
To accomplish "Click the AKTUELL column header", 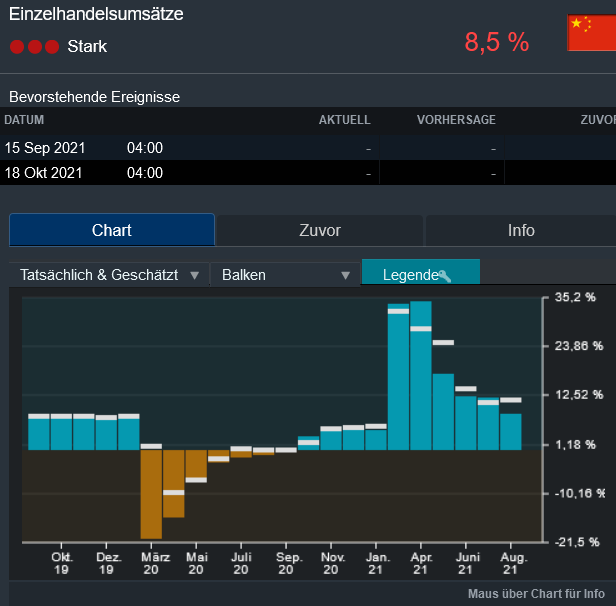I will coord(345,120).
